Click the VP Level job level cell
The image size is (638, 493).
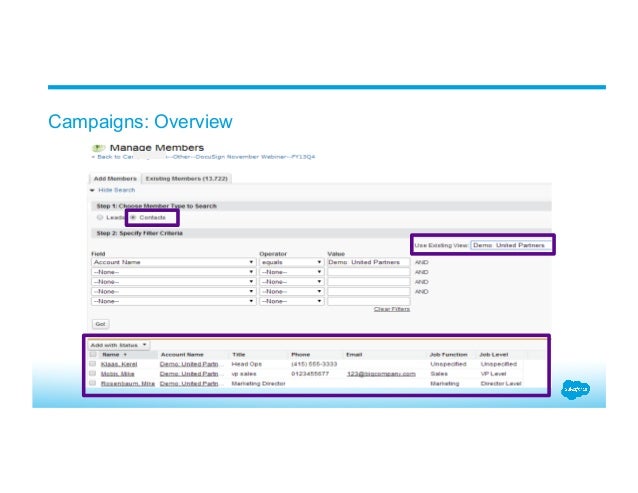tap(493, 373)
